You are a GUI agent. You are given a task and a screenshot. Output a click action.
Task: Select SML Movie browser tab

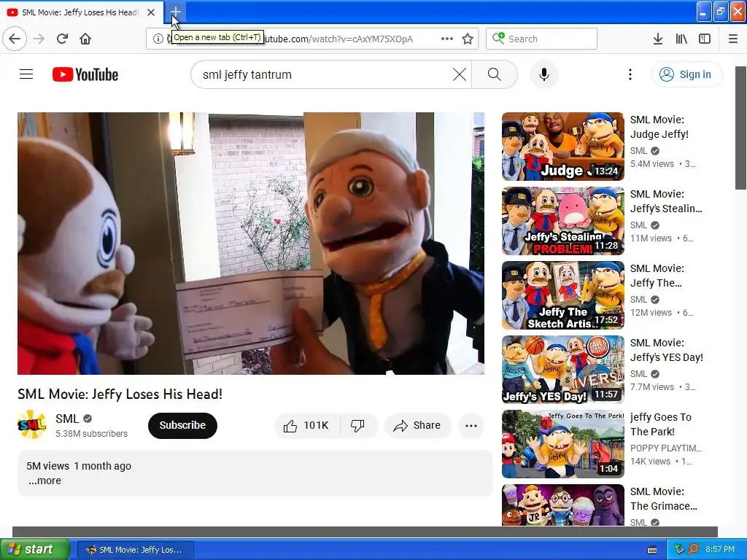tap(82, 12)
